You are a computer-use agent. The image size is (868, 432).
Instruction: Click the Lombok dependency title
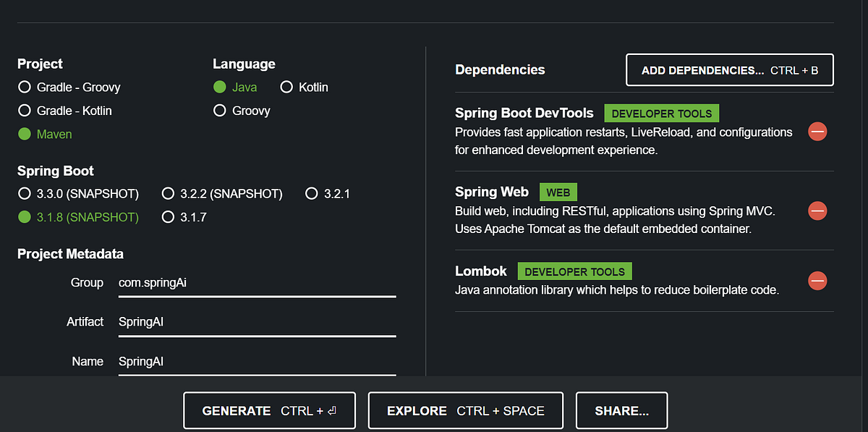point(481,271)
